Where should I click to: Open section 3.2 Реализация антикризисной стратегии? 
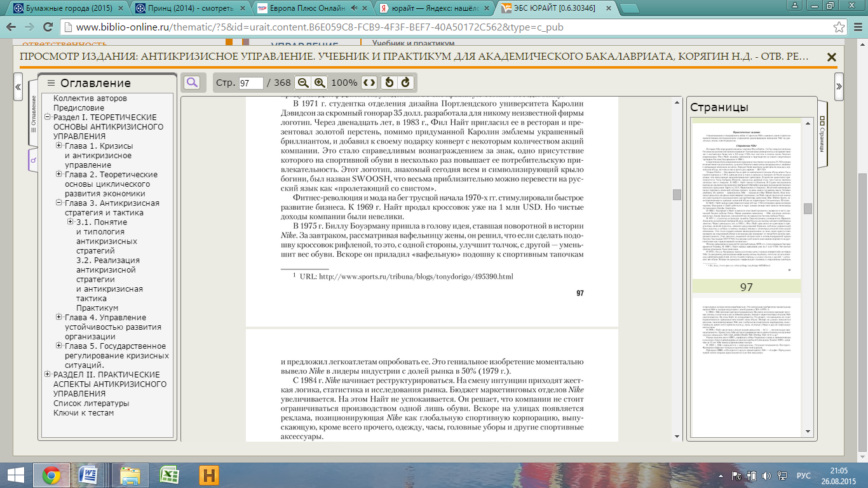pyautogui.click(x=109, y=280)
